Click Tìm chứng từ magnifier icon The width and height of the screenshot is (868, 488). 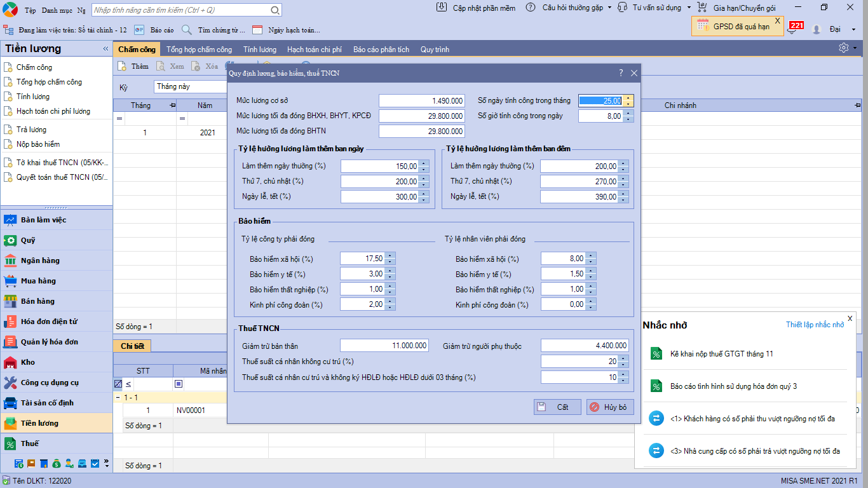point(187,30)
